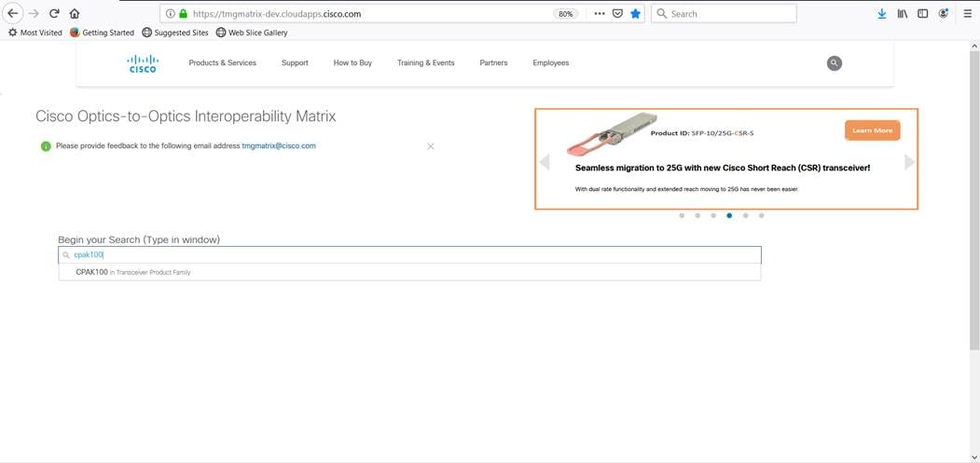The height and width of the screenshot is (463, 980).
Task: Show previous carousel slide arrow
Action: (545, 162)
